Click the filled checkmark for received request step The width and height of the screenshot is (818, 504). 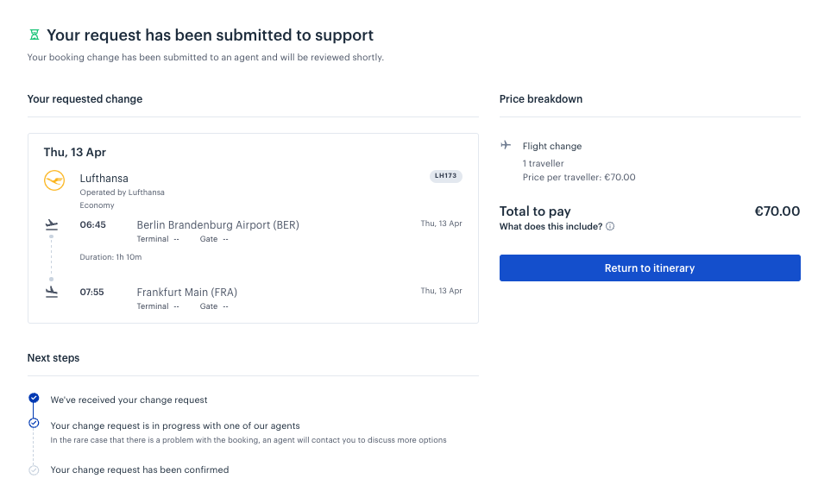click(x=34, y=398)
